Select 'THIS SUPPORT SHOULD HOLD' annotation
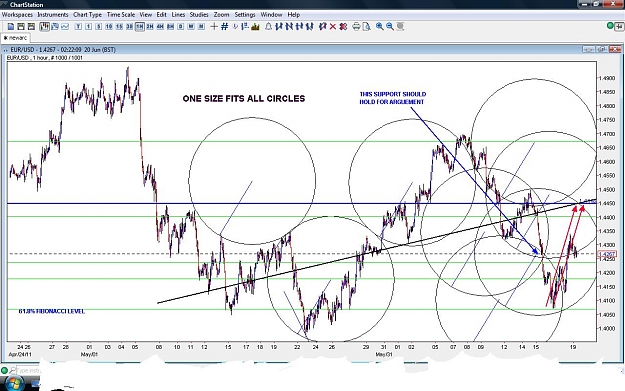 393,98
